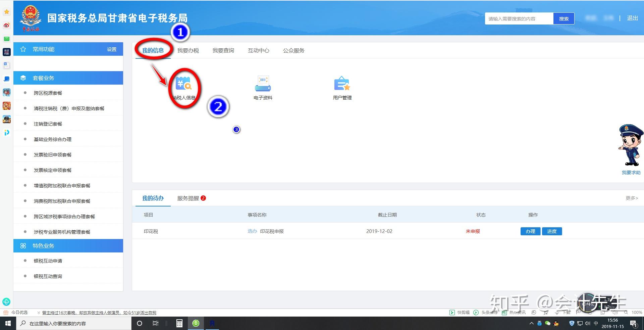Switch to the 我要办税 tab
The width and height of the screenshot is (644, 330).
tap(189, 50)
